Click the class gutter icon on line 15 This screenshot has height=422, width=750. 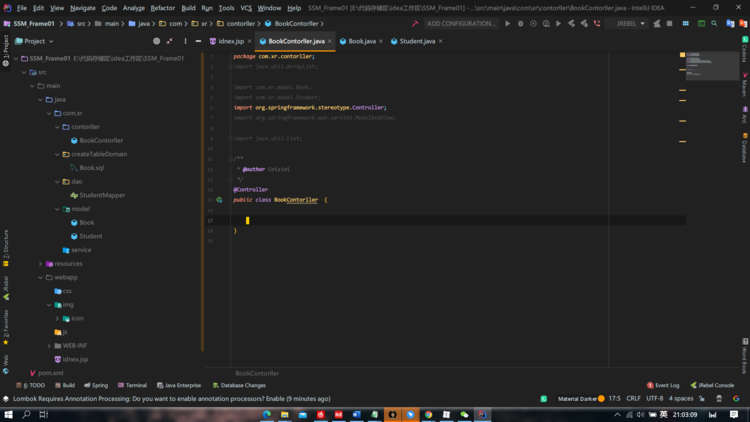pyautogui.click(x=219, y=200)
